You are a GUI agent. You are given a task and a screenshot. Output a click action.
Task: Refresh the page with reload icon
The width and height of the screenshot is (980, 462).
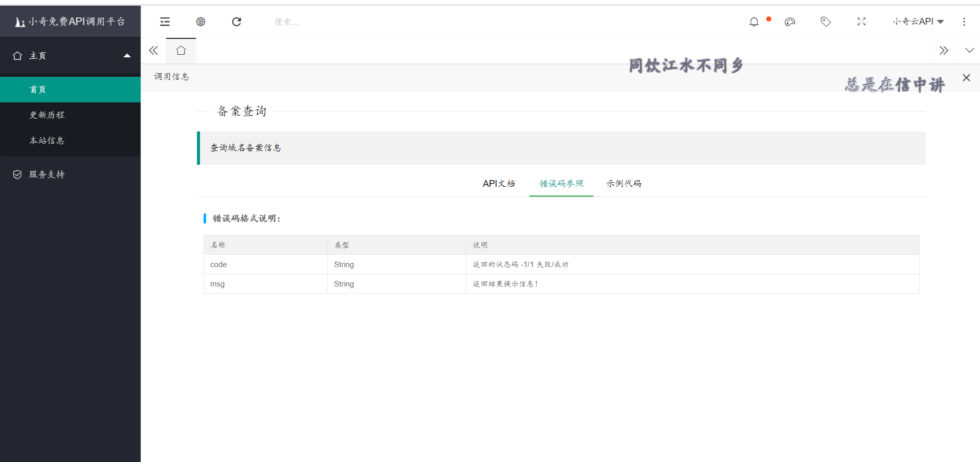click(x=236, y=21)
